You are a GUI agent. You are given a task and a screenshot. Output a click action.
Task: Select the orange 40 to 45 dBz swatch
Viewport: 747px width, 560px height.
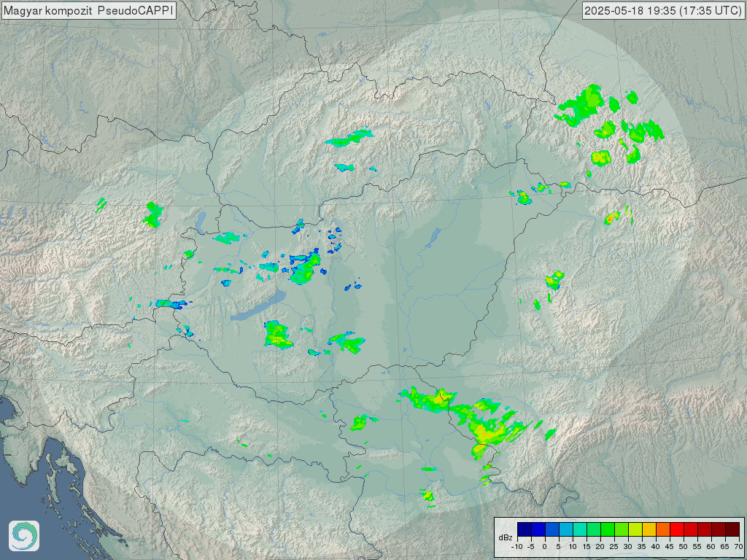[662, 529]
